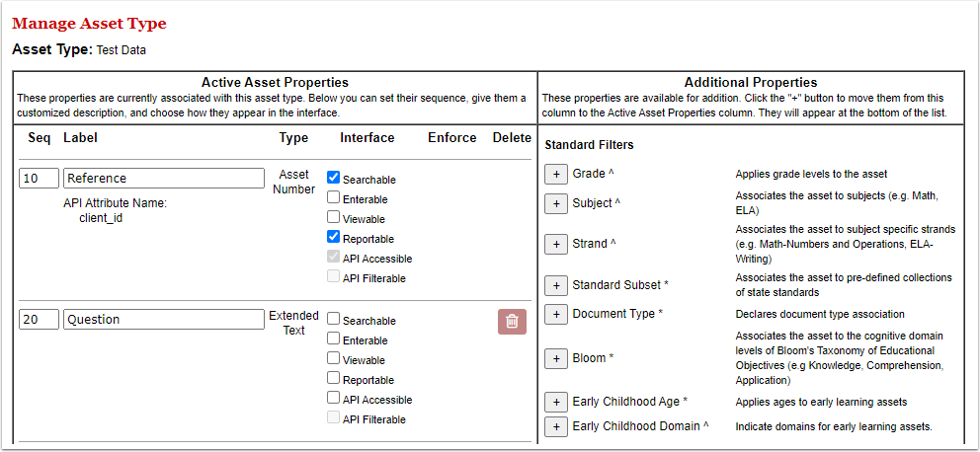This screenshot has height=452, width=980.
Task: Enable Viewable for the Question property
Action: pos(334,359)
